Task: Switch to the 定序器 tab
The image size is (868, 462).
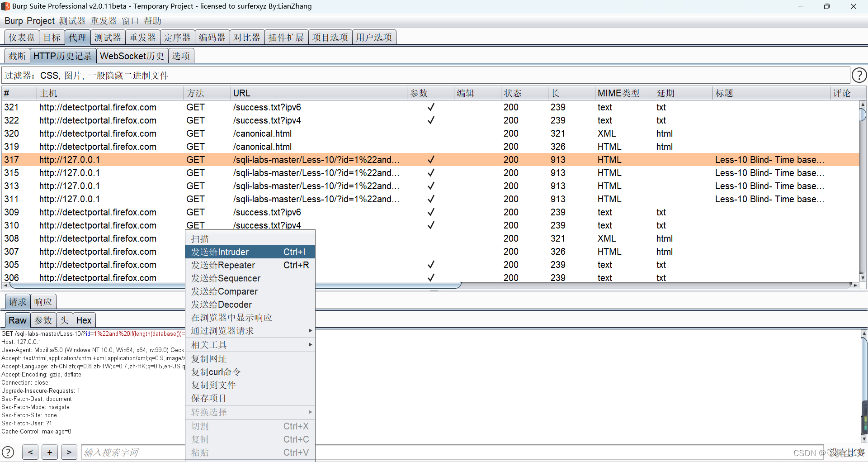Action: pos(177,38)
